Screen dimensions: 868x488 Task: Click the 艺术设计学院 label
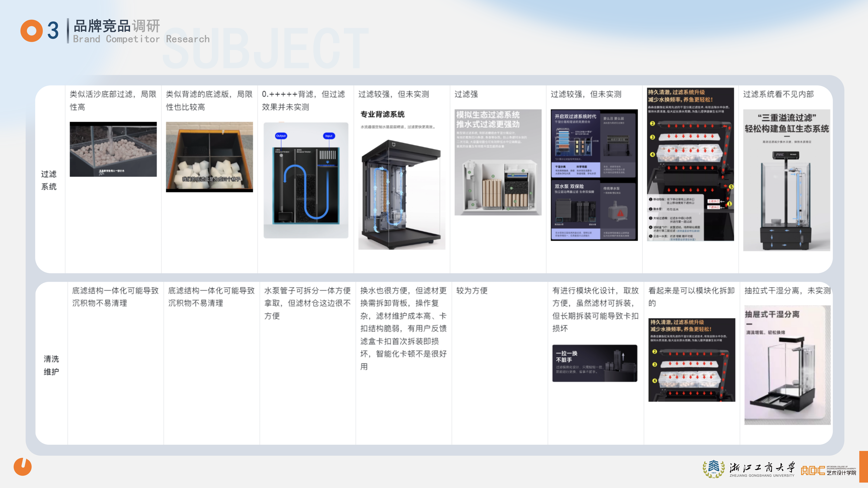(x=841, y=472)
